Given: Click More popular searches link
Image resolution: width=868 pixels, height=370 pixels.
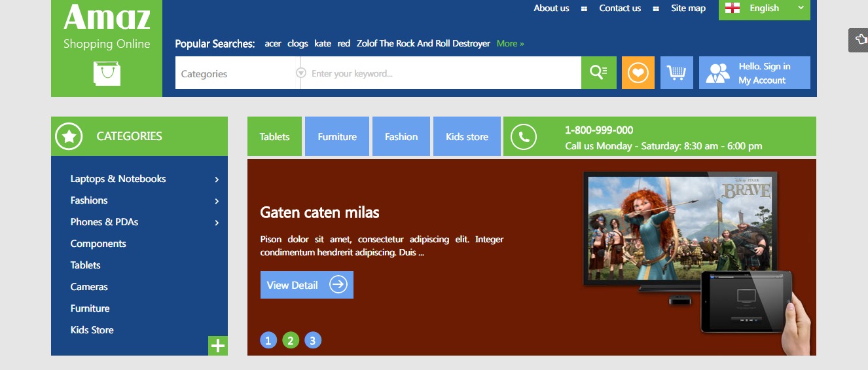Looking at the screenshot, I should point(510,43).
